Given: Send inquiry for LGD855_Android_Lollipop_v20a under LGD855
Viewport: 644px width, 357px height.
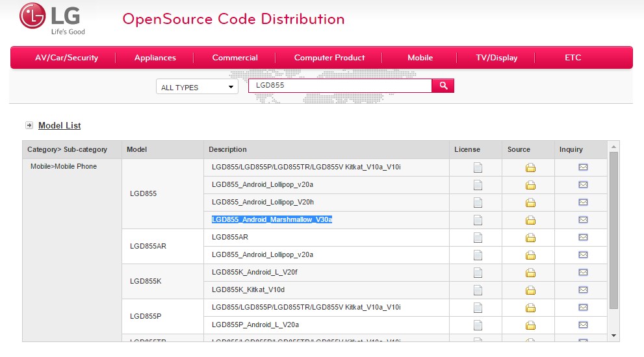Looking at the screenshot, I should tap(583, 184).
